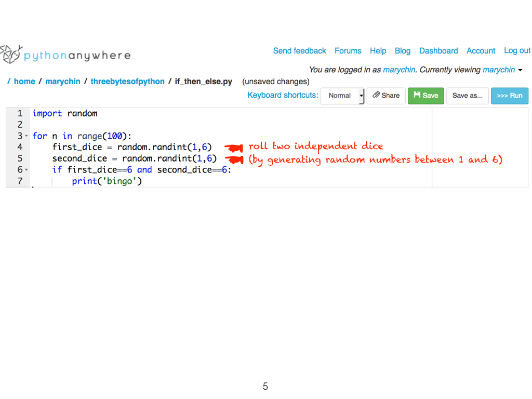Log out of PythonAnywhere

click(x=517, y=51)
